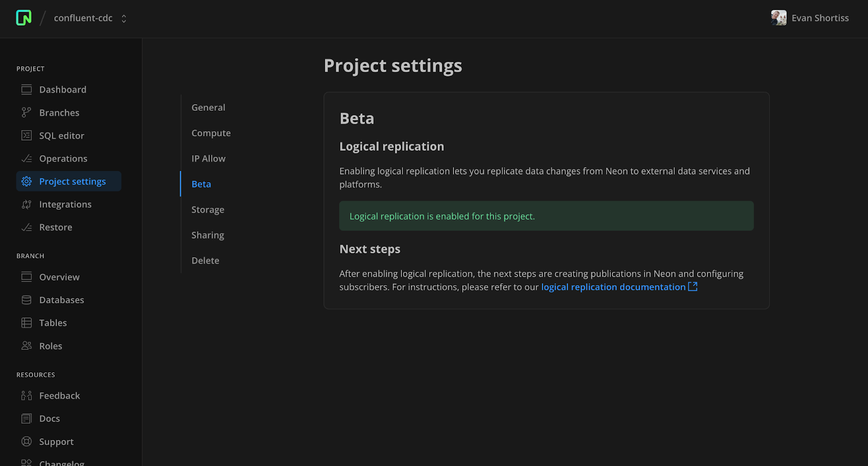Image resolution: width=868 pixels, height=466 pixels.
Task: Click the Support lifebuoy icon
Action: pos(27,441)
